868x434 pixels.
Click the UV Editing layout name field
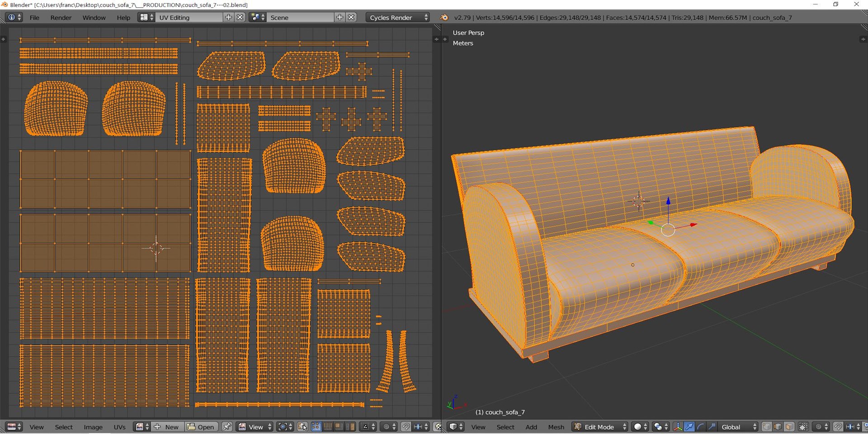coord(189,17)
